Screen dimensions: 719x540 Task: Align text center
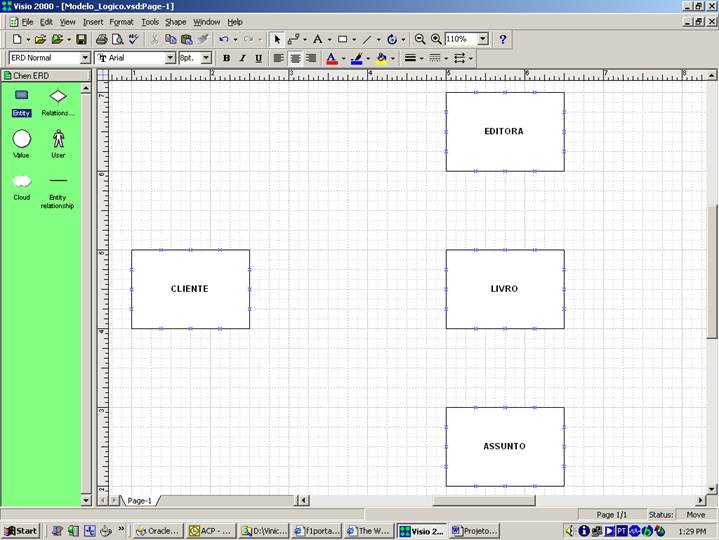[295, 58]
